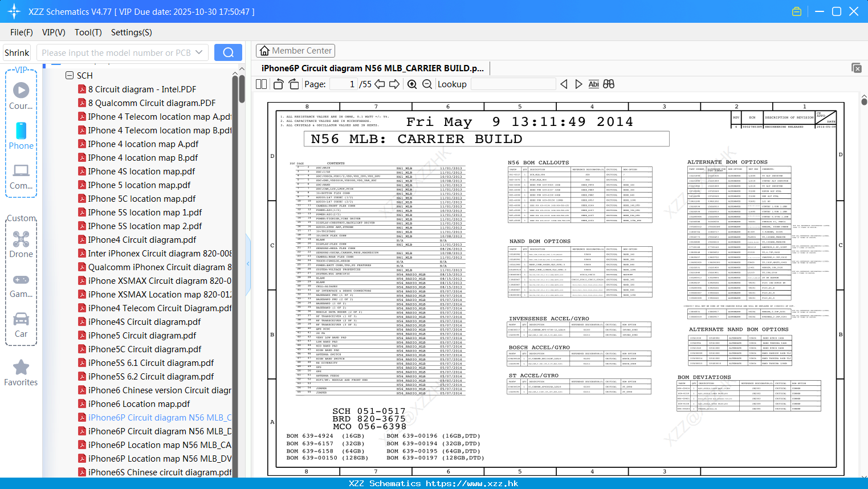Go to next page arrow
The image size is (868, 489).
coord(394,84)
